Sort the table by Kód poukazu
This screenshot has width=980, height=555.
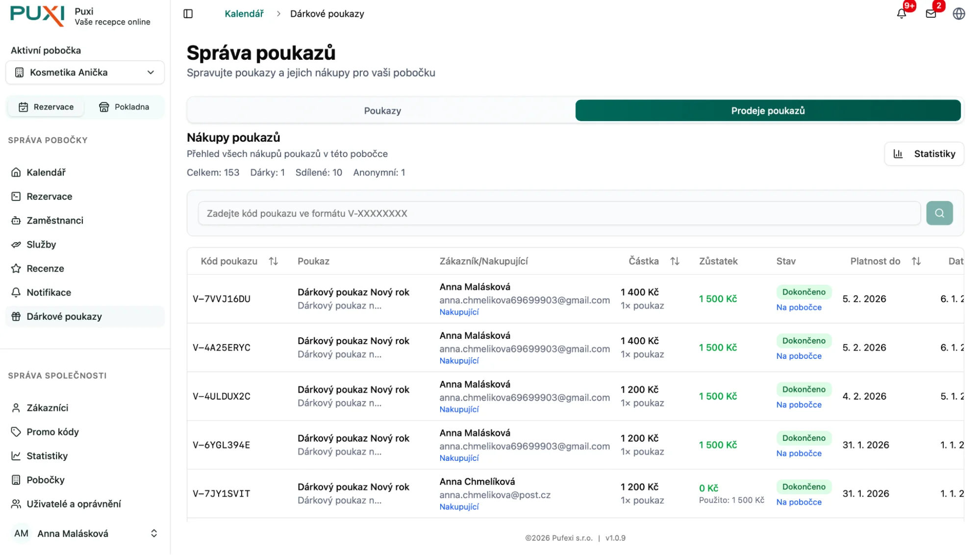pyautogui.click(x=274, y=261)
